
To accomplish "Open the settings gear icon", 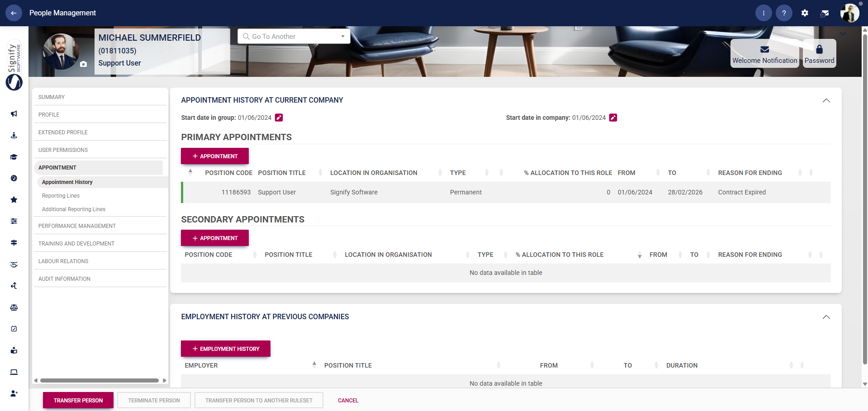I will pos(805,13).
